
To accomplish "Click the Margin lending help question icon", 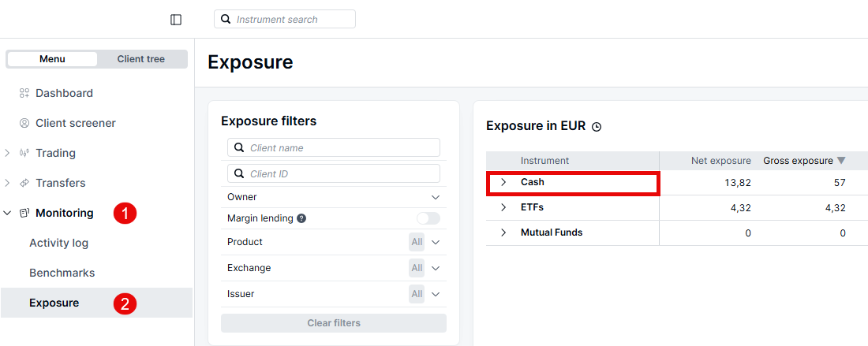I will click(x=301, y=218).
